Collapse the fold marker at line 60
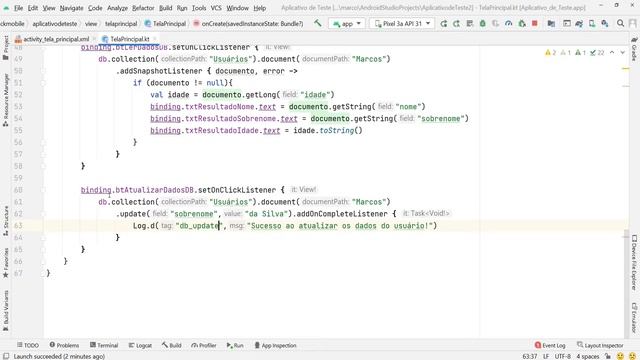 pyautogui.click(x=43, y=190)
